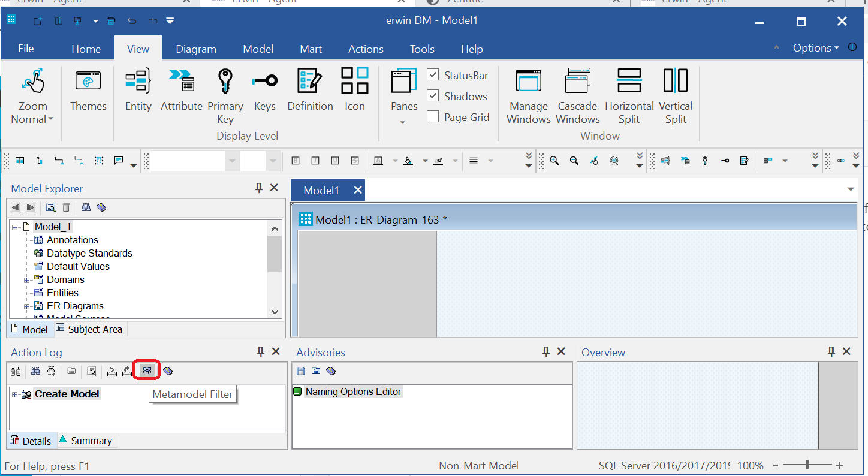Click the binoculars find icon in Model Explorer

click(86, 207)
